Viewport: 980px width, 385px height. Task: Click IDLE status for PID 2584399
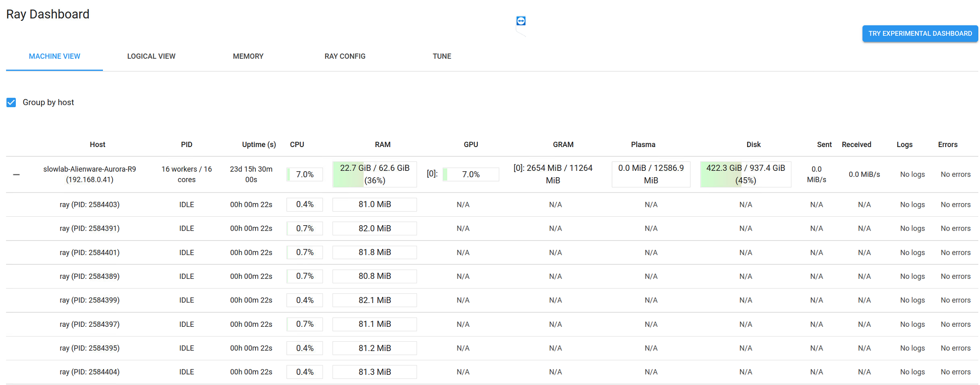pyautogui.click(x=187, y=300)
